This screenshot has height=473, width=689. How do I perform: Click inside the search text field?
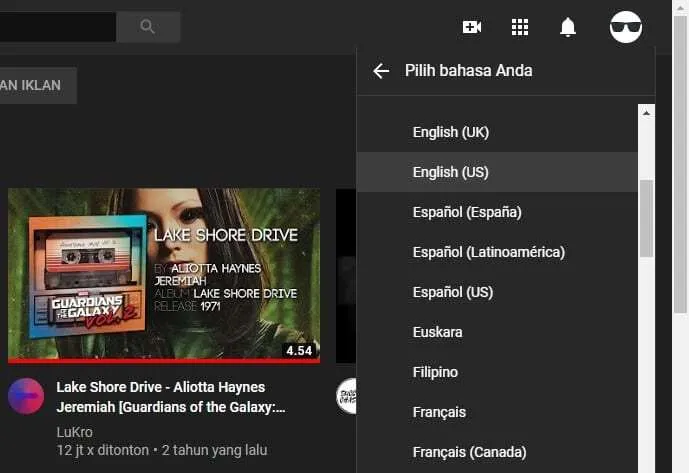coord(58,27)
